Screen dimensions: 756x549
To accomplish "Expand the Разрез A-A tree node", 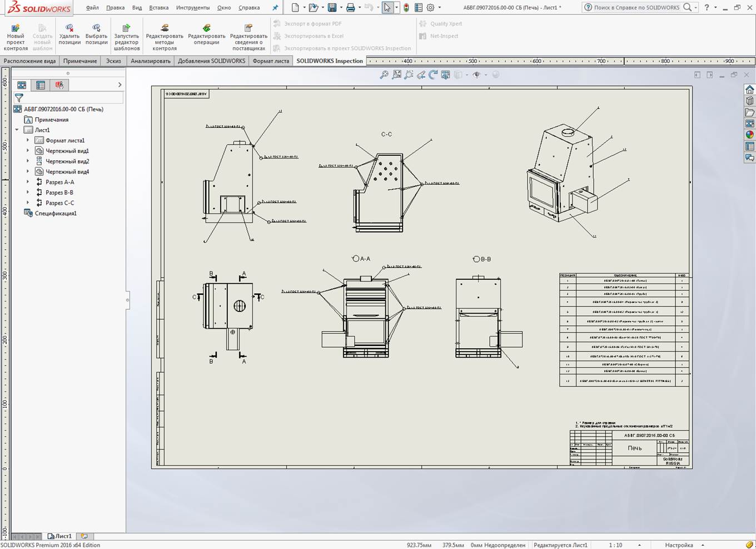I will pyautogui.click(x=28, y=182).
